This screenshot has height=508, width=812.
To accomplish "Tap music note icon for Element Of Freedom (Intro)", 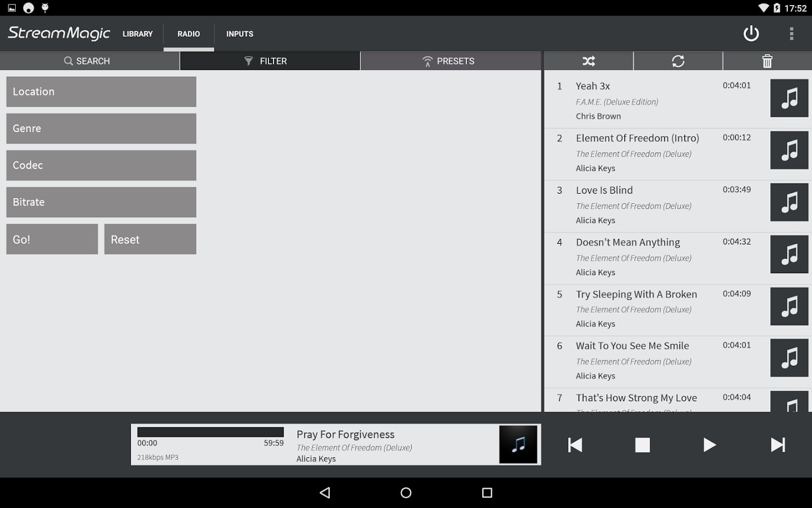I will pos(789,150).
